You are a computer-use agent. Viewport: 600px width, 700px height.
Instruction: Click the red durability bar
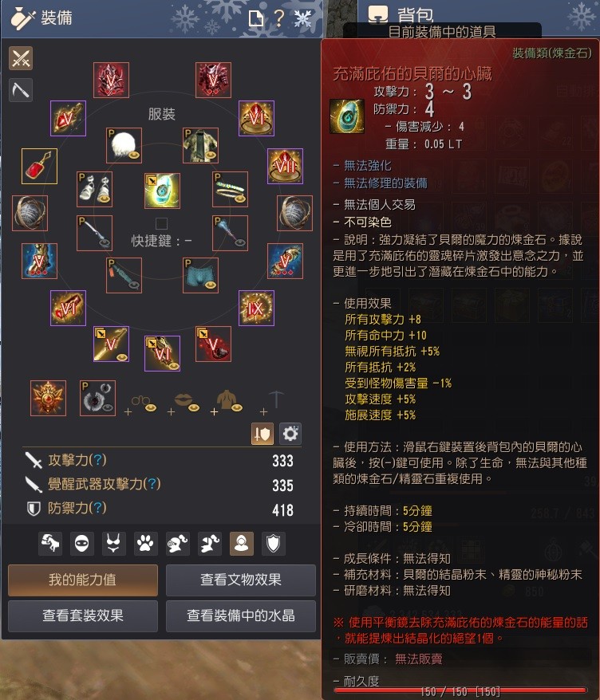[460, 691]
